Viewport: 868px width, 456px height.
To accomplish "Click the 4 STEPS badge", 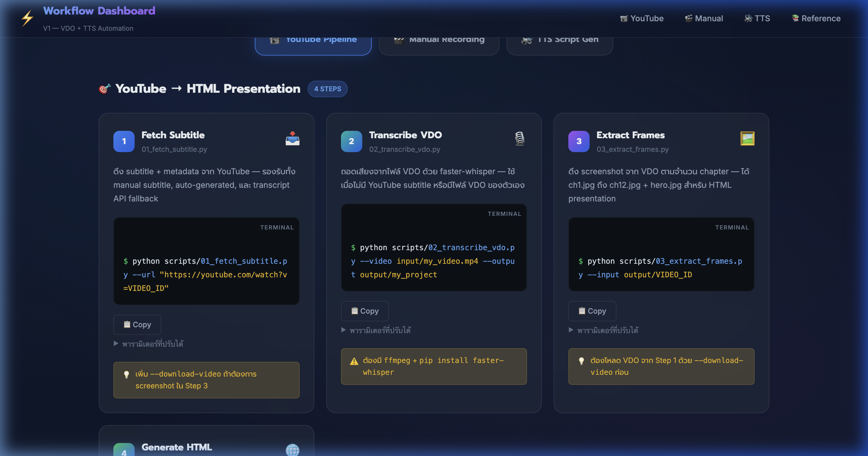I will pyautogui.click(x=327, y=89).
